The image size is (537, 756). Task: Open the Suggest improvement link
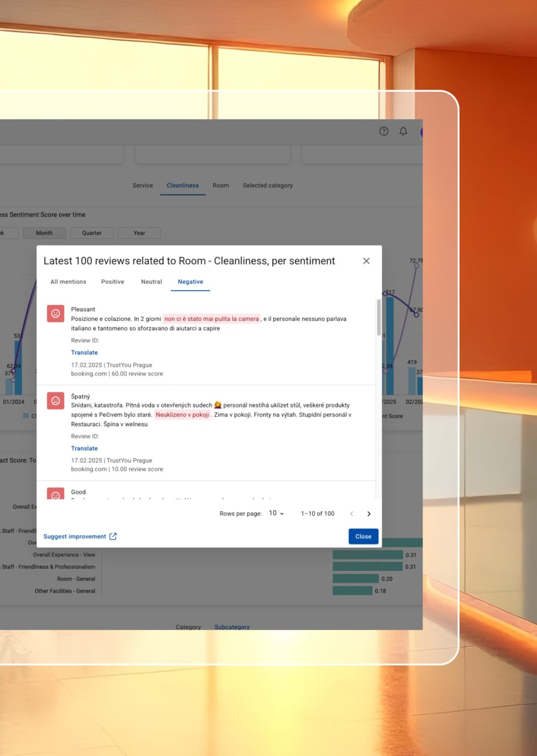(x=75, y=536)
